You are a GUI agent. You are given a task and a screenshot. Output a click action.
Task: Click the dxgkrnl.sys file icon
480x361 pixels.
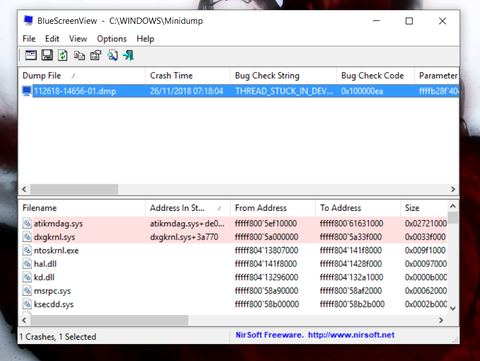27,237
